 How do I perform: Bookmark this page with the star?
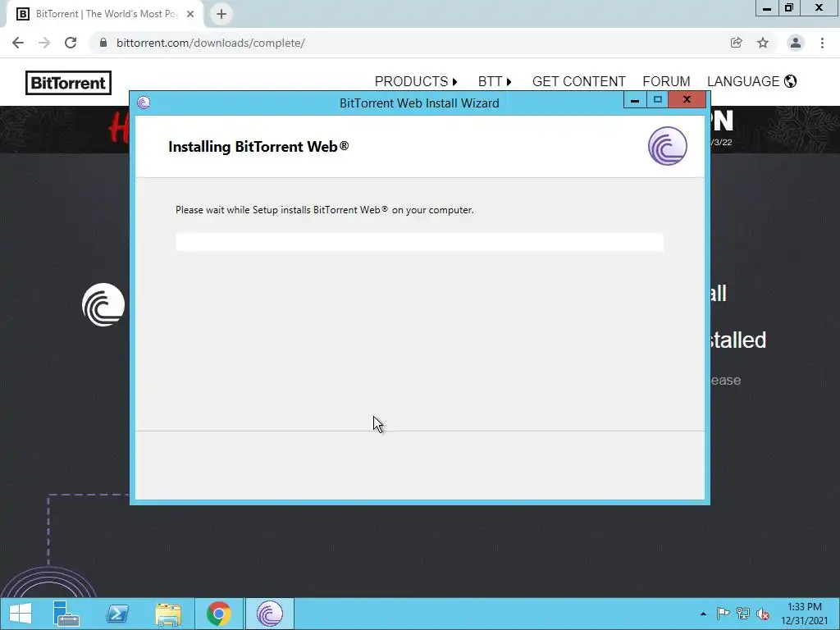coord(763,43)
